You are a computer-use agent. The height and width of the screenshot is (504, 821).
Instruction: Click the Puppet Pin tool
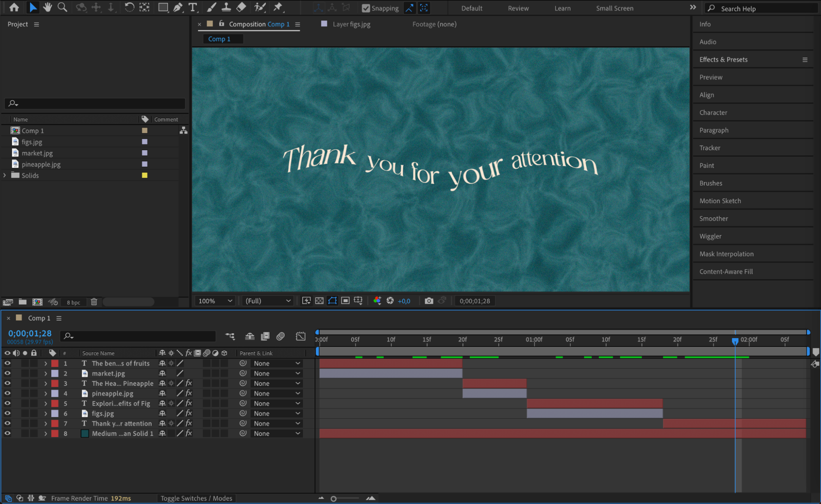278,7
